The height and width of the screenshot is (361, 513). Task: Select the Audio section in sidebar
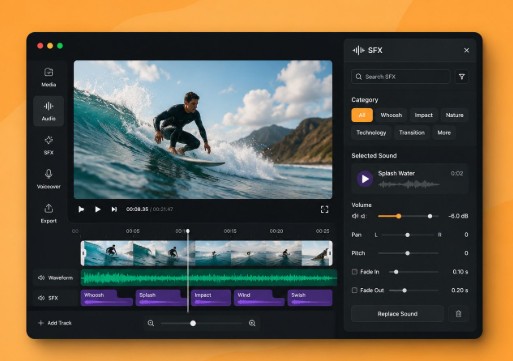point(49,111)
